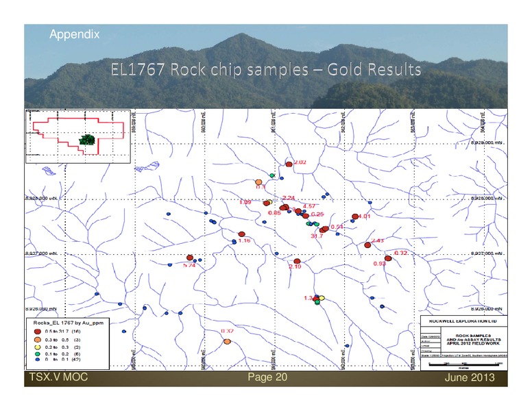Select the '1.16' gold value label
The image size is (532, 411).
point(244,240)
